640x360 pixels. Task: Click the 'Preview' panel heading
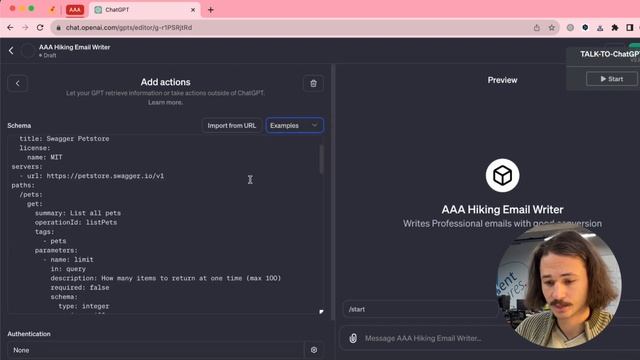pyautogui.click(x=502, y=80)
